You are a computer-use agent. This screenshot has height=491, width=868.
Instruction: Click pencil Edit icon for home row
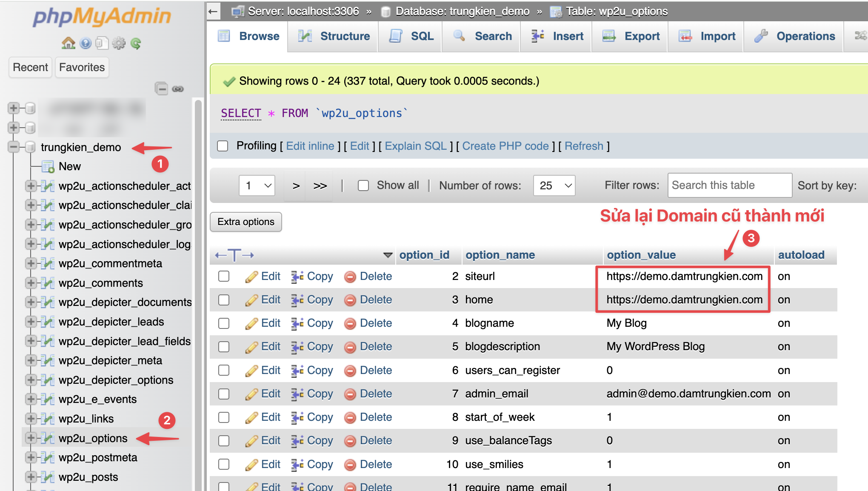pos(251,300)
